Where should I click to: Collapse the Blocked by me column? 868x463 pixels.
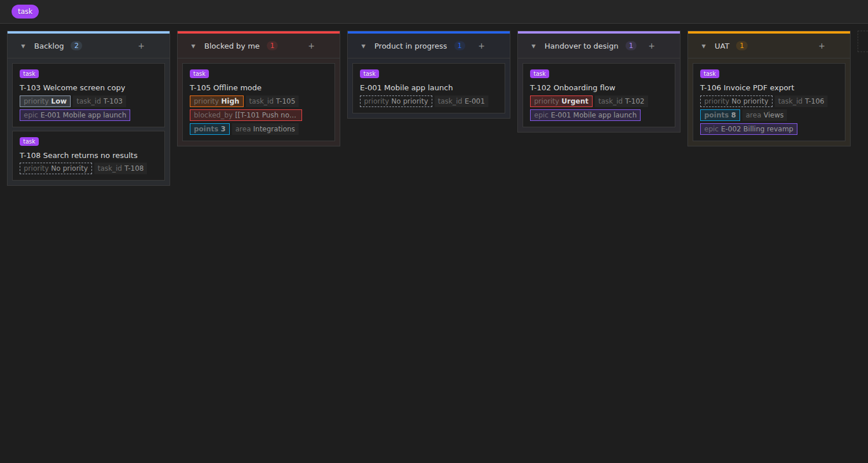click(x=193, y=46)
